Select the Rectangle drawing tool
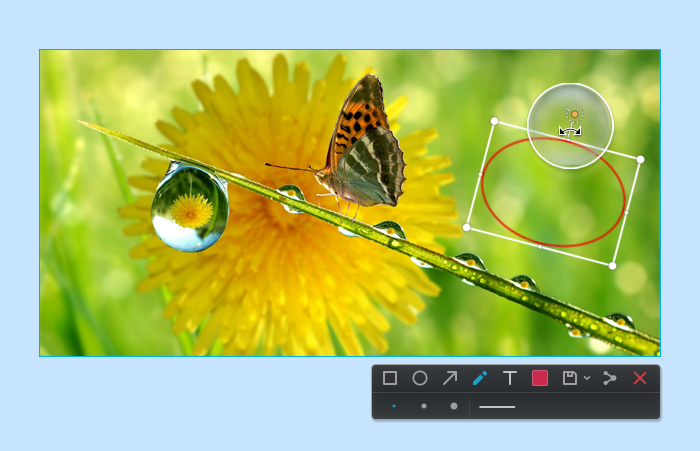Screen dimensions: 700x451 [x=390, y=378]
